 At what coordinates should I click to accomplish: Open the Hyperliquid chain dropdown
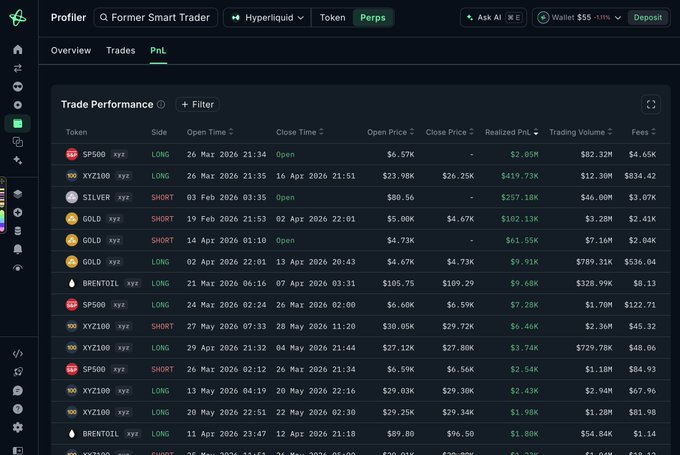[267, 18]
